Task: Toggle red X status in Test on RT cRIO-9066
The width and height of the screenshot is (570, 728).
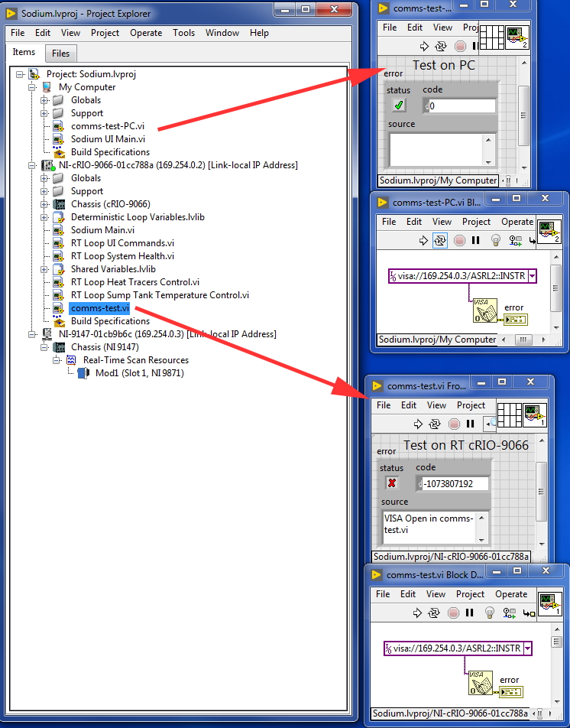Action: point(392,483)
